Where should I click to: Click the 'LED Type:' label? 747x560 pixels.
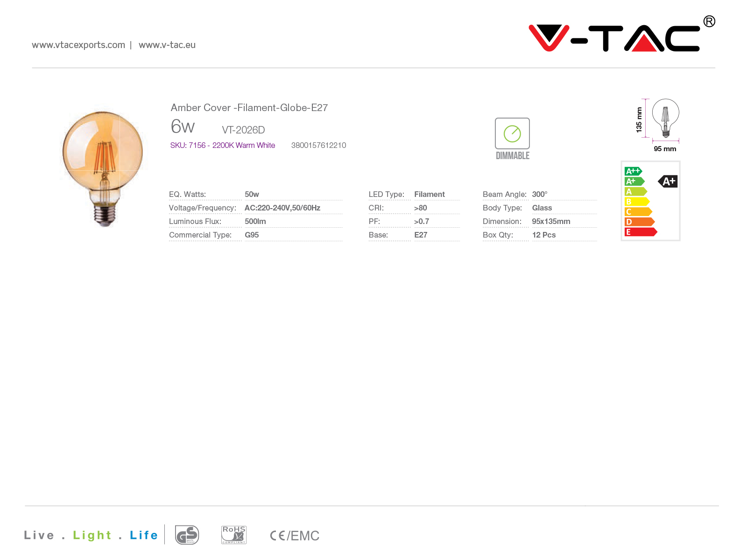(387, 194)
